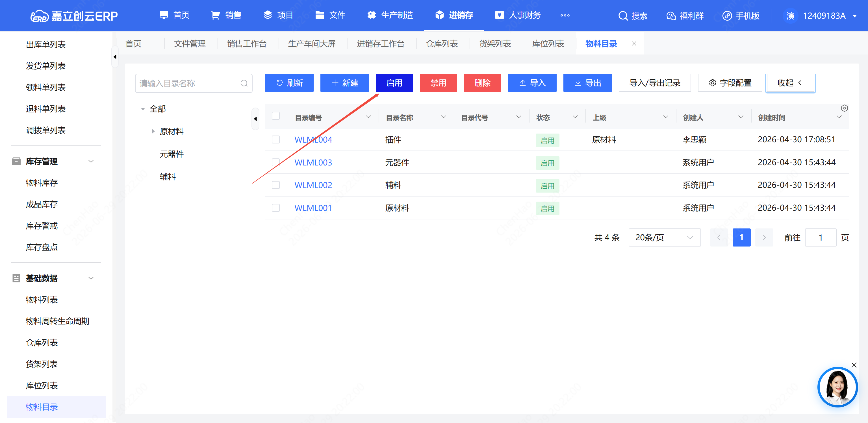Viewport: 868px width, 423px height.
Task: Open the 20条/页 page size dropdown
Action: tap(665, 237)
